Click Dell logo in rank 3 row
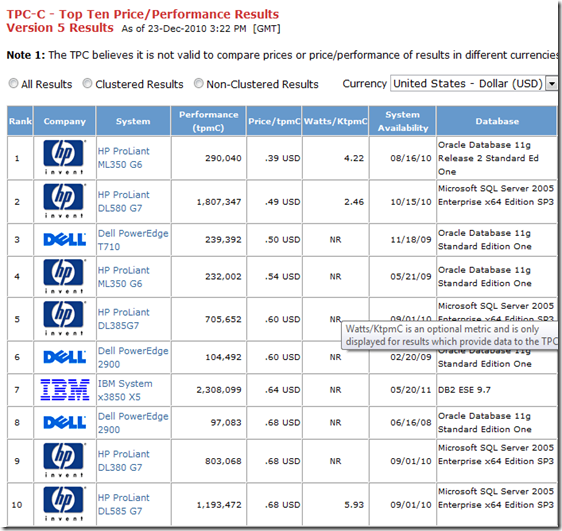The width and height of the screenshot is (562, 531). coord(65,239)
